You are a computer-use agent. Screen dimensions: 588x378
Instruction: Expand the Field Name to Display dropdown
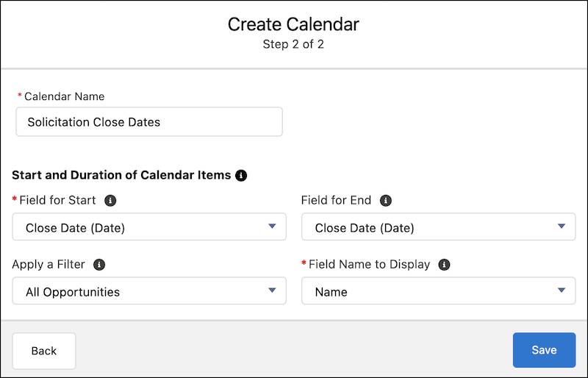(438, 291)
